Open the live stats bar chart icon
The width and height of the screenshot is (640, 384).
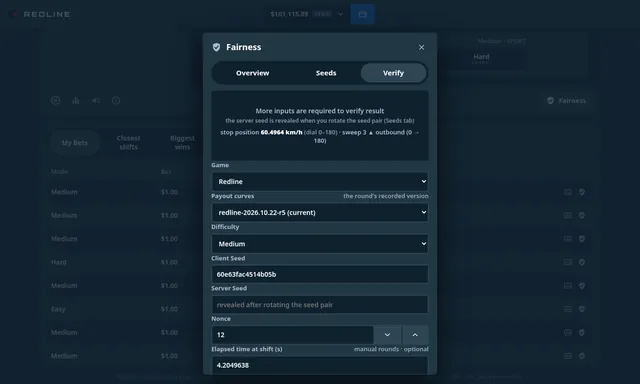(76, 100)
